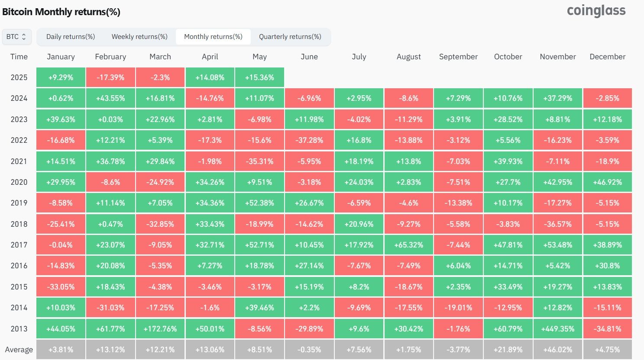The image size is (644, 360).
Task: Select the June 2022 -37.28% cell
Action: click(x=309, y=140)
